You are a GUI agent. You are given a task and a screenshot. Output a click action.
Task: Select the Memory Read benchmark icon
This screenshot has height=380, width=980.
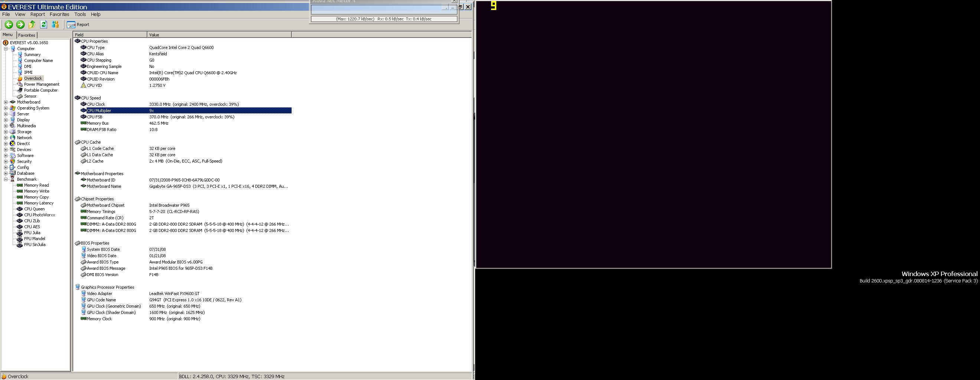(20, 185)
